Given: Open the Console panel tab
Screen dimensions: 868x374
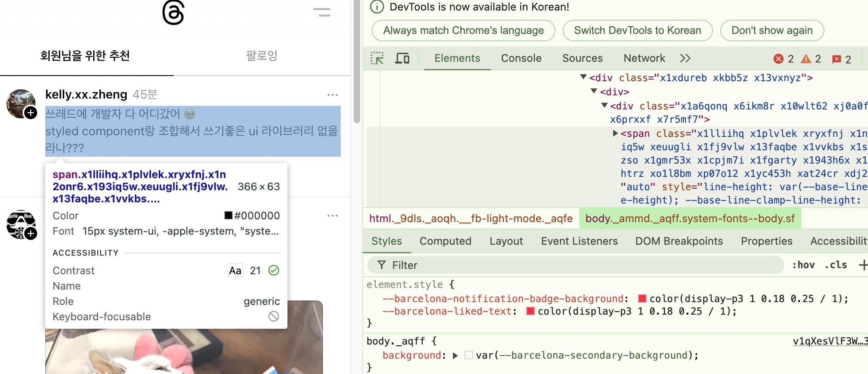Looking at the screenshot, I should [x=521, y=58].
